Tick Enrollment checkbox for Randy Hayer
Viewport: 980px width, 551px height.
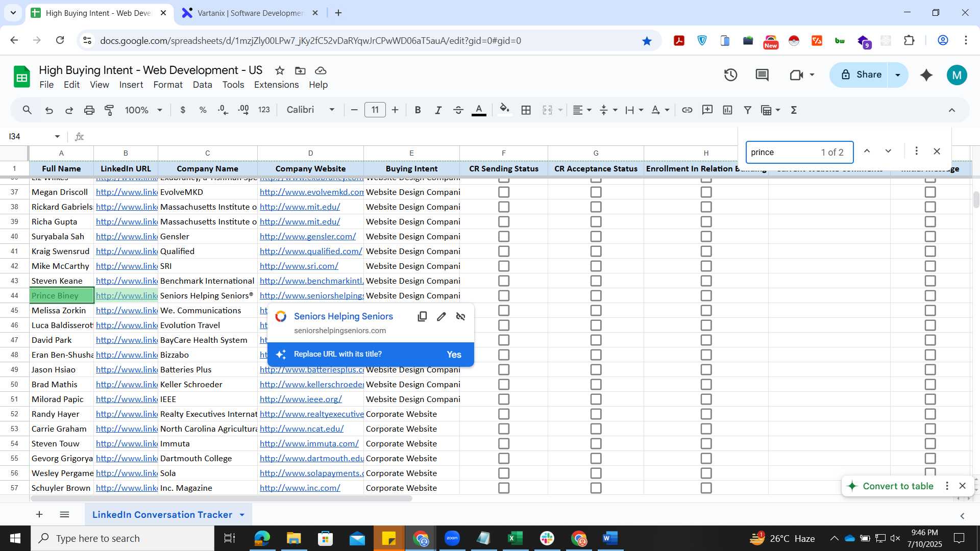tap(706, 414)
